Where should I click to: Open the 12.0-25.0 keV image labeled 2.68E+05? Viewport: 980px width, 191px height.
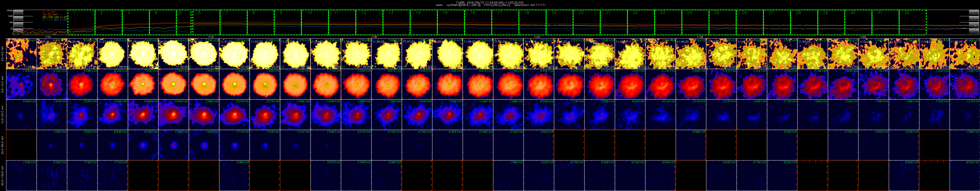pyautogui.click(x=204, y=115)
